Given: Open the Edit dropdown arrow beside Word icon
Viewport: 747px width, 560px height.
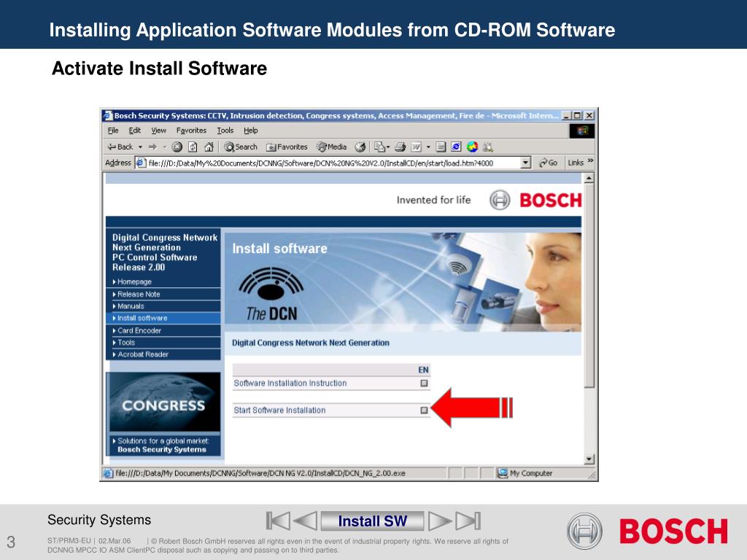Looking at the screenshot, I should point(428,147).
